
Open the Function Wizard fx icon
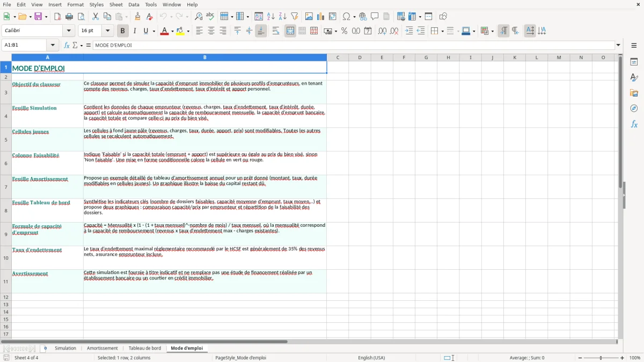[67, 45]
